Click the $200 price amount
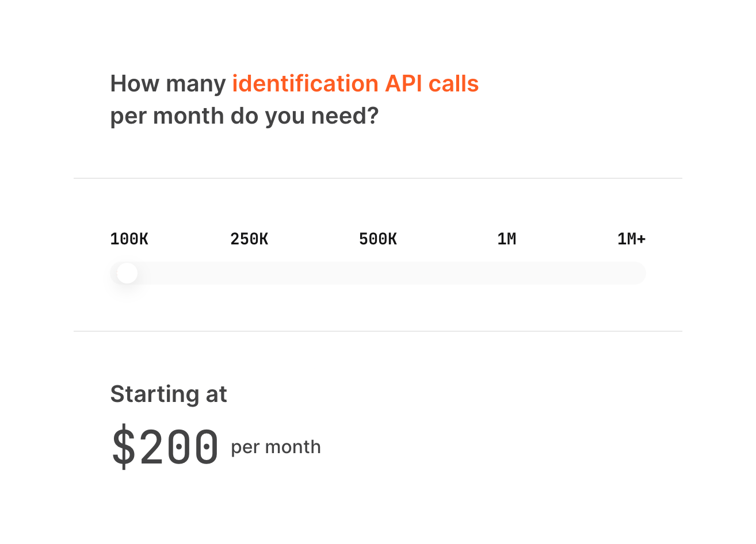The image size is (756, 544). click(165, 447)
